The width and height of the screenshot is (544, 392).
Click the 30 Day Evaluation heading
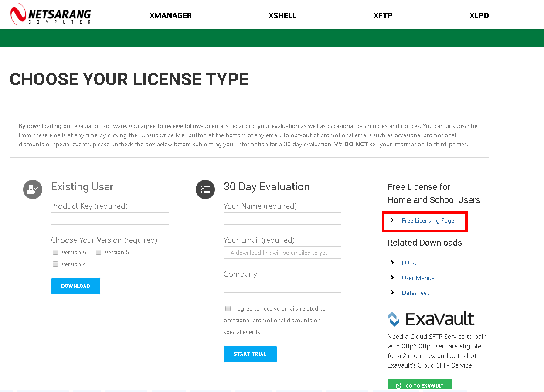[x=267, y=187]
